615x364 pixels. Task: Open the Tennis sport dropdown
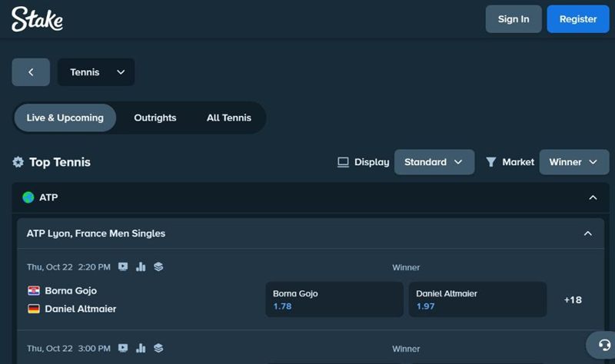pyautogui.click(x=96, y=72)
